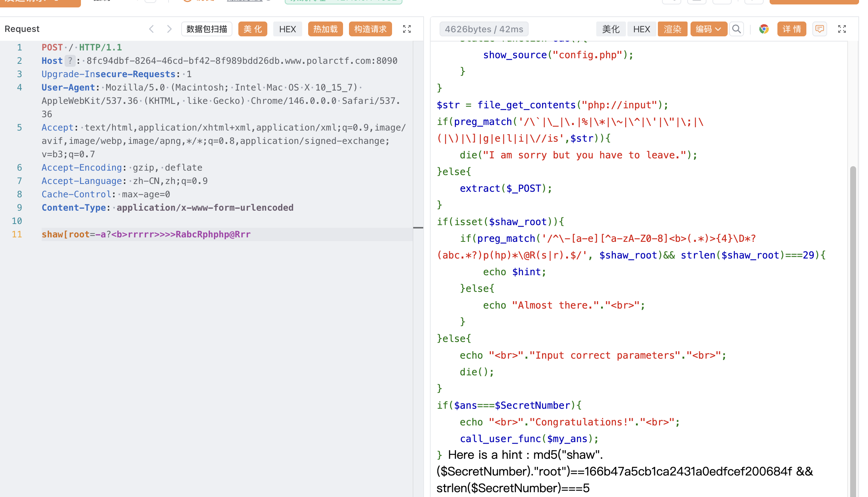
Task: Click the Content-Type header line
Action: pyautogui.click(x=167, y=208)
